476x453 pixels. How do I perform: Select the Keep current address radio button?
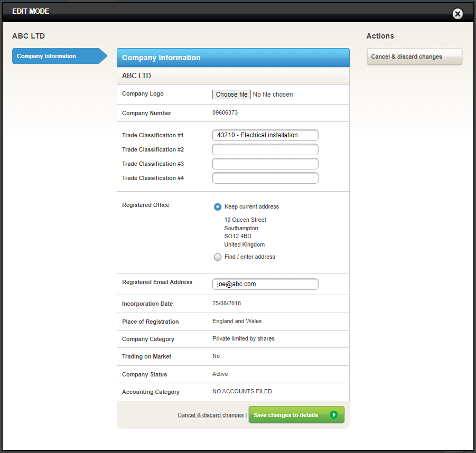click(x=218, y=207)
